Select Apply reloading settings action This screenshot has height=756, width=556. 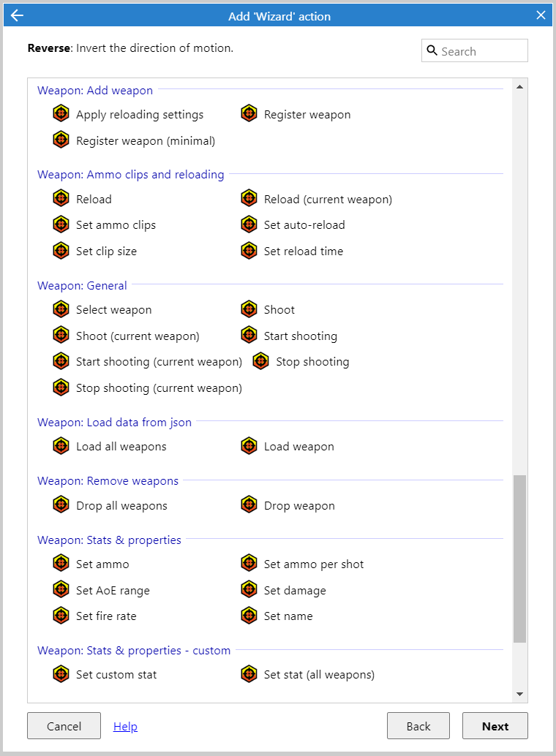click(x=140, y=114)
